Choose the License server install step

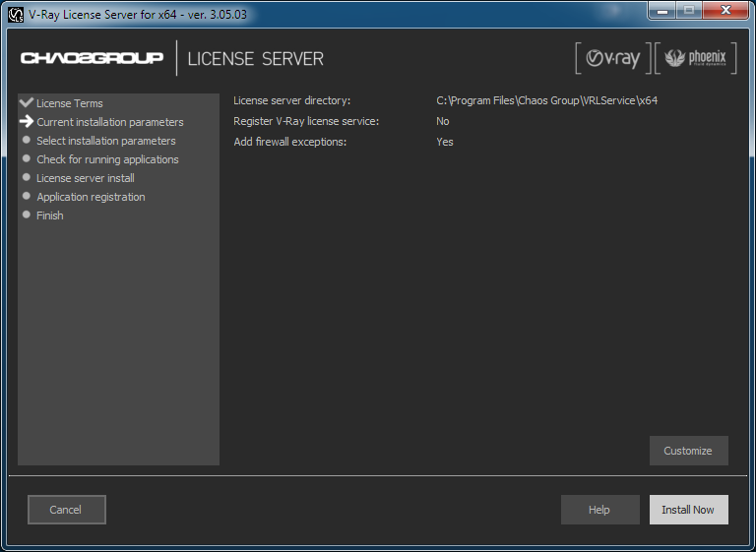(85, 178)
